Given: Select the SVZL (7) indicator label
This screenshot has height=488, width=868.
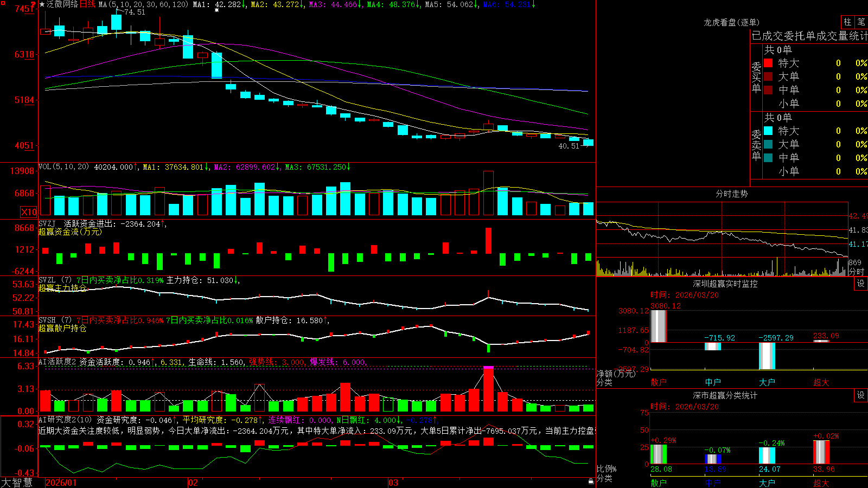Looking at the screenshot, I should 55,280.
